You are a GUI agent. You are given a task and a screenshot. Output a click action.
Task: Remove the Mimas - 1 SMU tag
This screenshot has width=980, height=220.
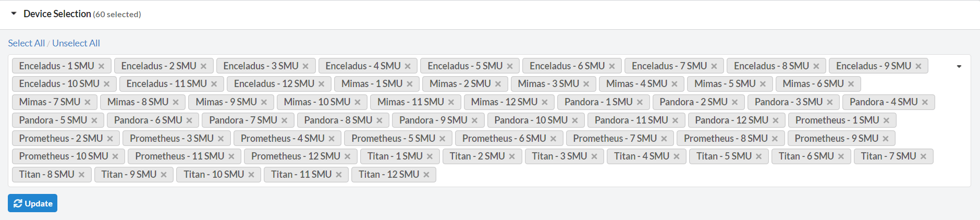coord(410,84)
